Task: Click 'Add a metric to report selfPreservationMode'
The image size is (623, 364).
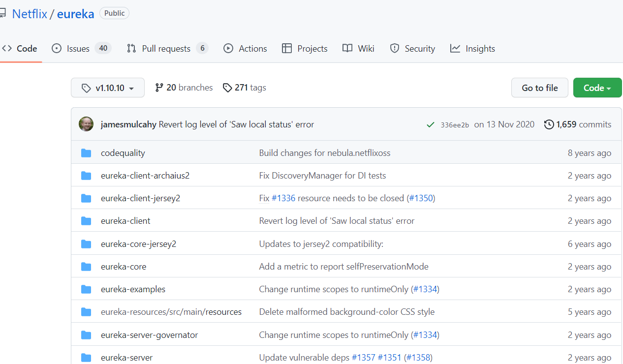Action: (x=344, y=267)
